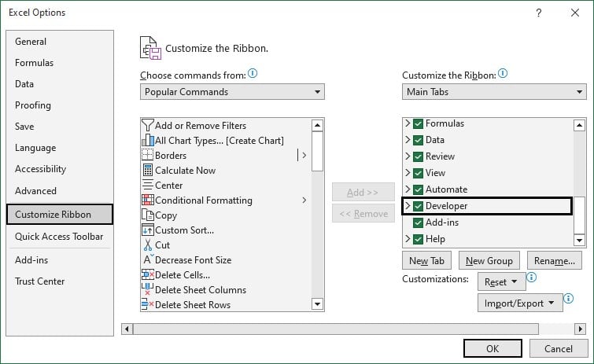Click the OK button
This screenshot has width=594, height=364.
click(x=493, y=348)
